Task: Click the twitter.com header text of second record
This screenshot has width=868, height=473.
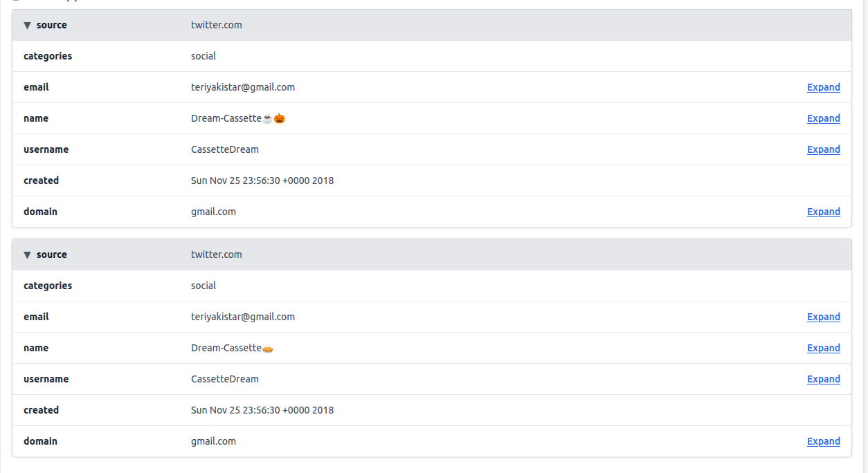Action: (x=217, y=254)
